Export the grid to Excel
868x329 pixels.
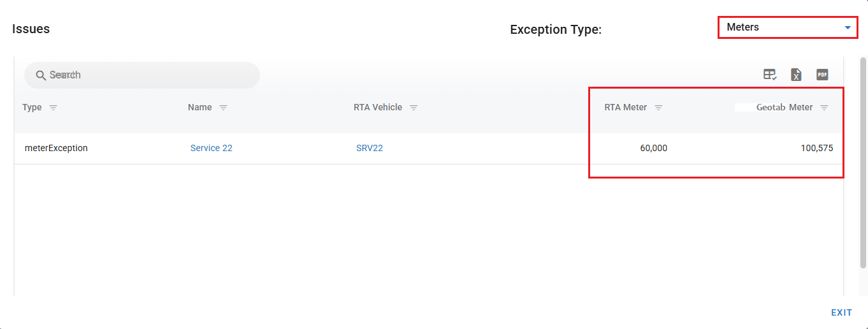tap(796, 75)
